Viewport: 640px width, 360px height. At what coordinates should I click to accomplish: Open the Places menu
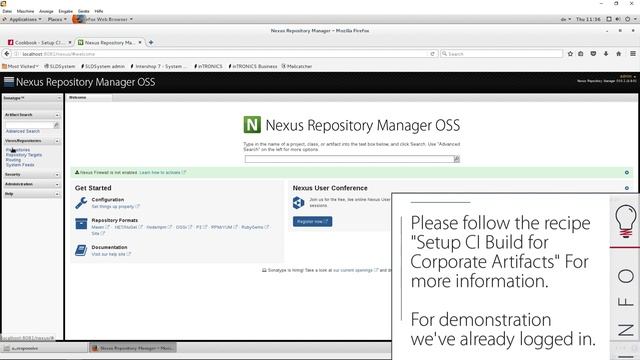tap(57, 19)
